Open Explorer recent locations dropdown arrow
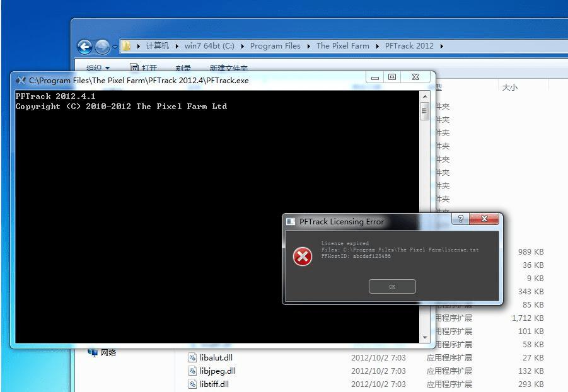The image size is (568, 392). 115,47
